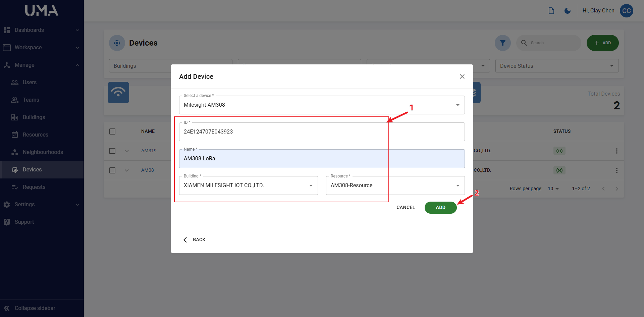Click the Collapse sidebar double-chevron icon

click(x=7, y=308)
